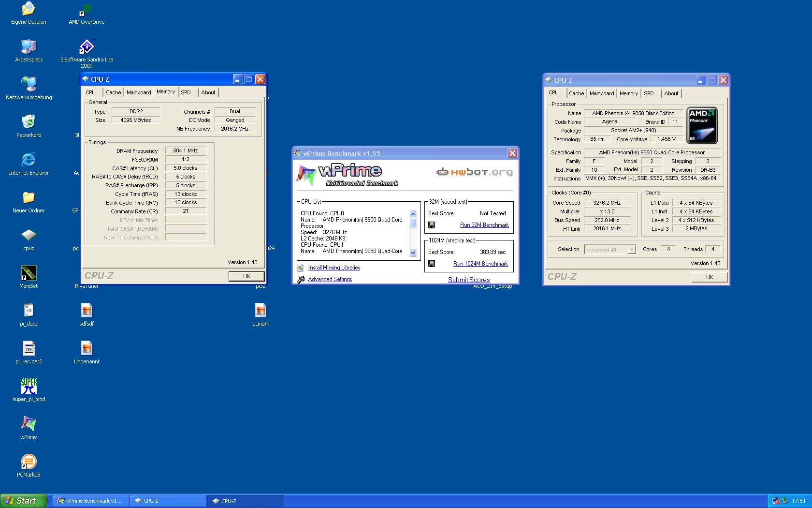Select first CPU-Z taskbar button

click(x=168, y=501)
